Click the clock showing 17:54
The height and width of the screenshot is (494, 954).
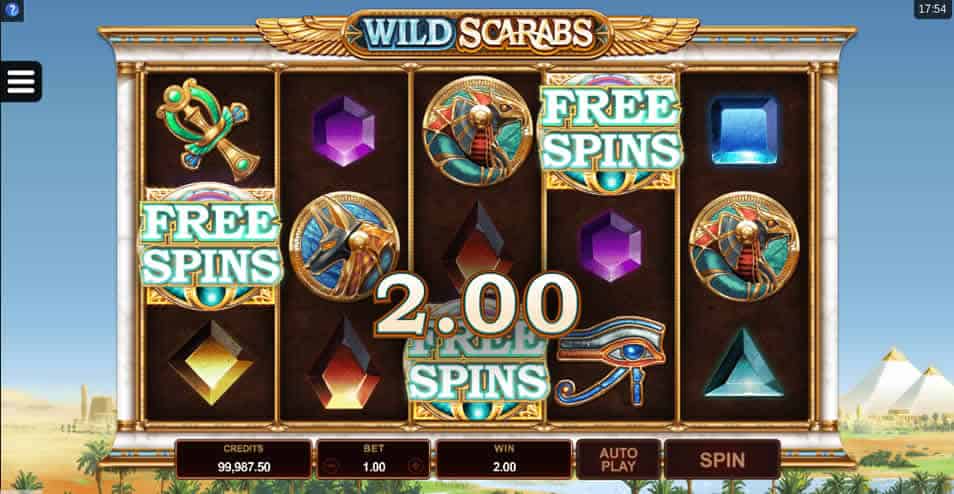(933, 9)
